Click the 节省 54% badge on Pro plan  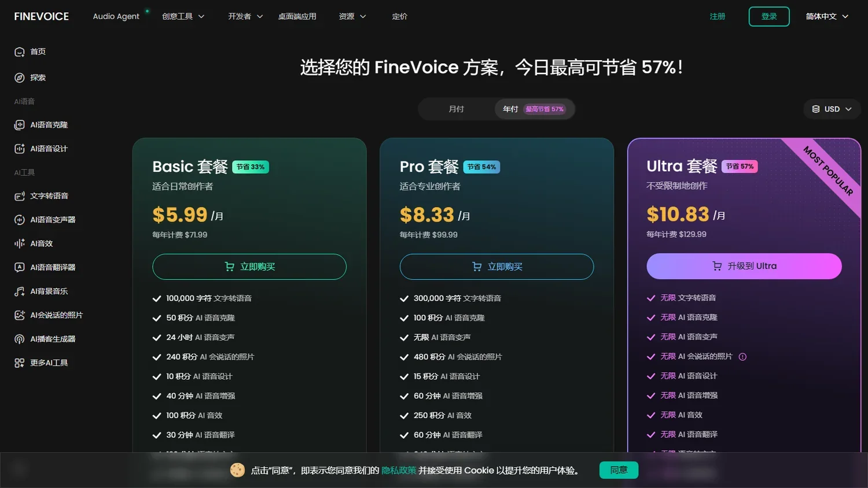(x=481, y=167)
